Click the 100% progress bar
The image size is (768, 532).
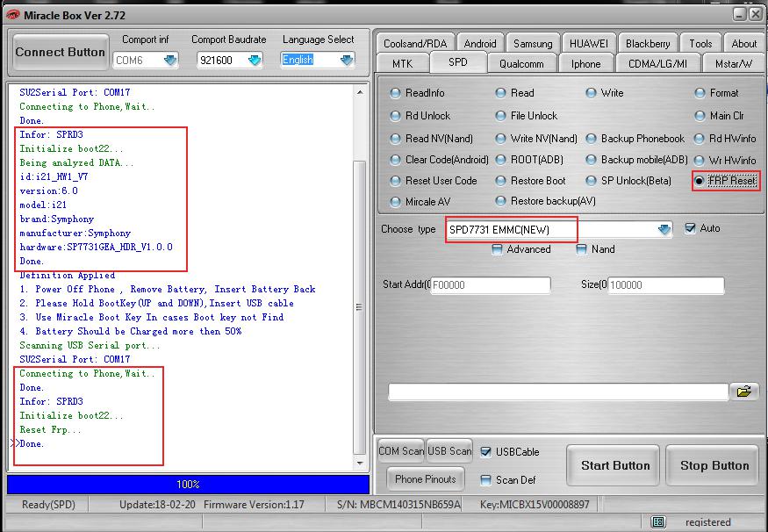coord(188,485)
